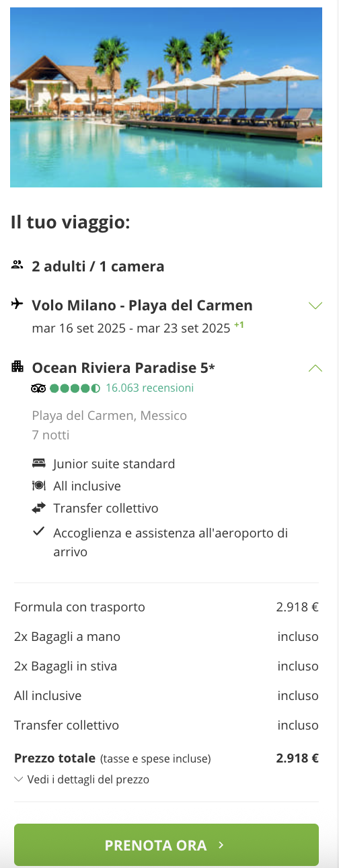This screenshot has height=868, width=339.
Task: Click the hotel building icon
Action: (17, 366)
